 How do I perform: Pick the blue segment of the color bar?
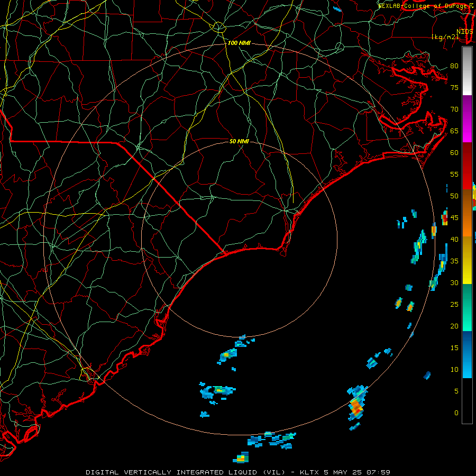tap(467, 354)
